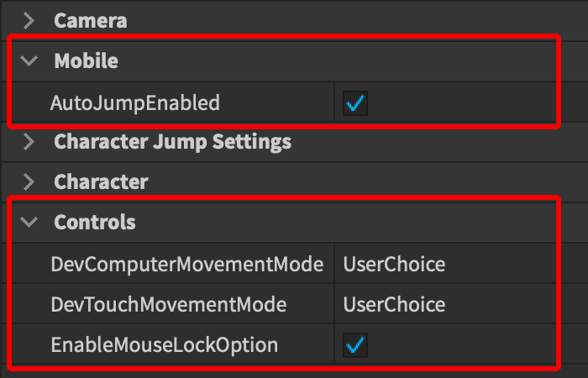Image resolution: width=588 pixels, height=378 pixels.
Task: Collapse the Controls section chevron
Action: (29, 223)
